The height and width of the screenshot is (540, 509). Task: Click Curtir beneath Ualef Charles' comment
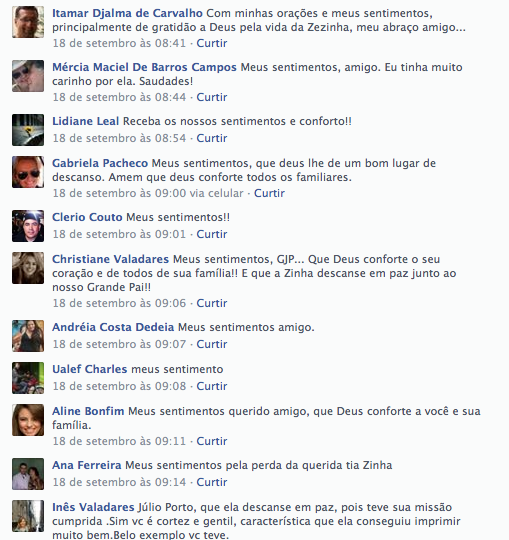point(212,386)
